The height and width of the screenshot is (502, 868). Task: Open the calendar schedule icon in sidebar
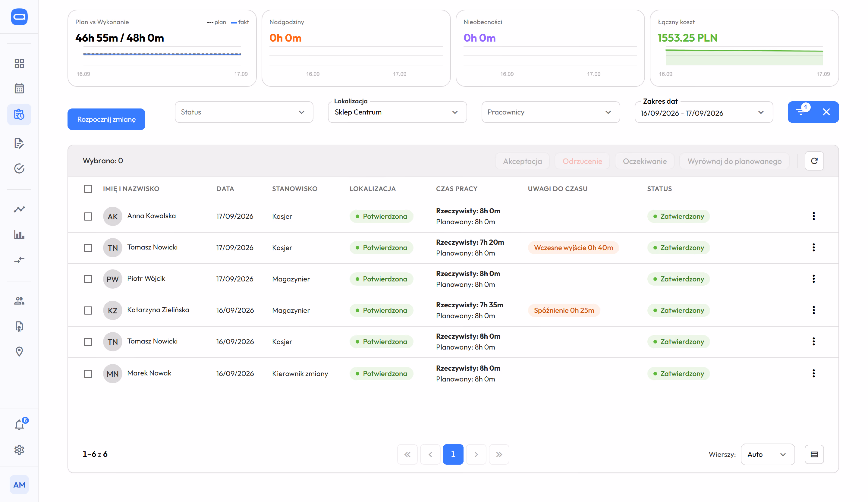pos(19,89)
